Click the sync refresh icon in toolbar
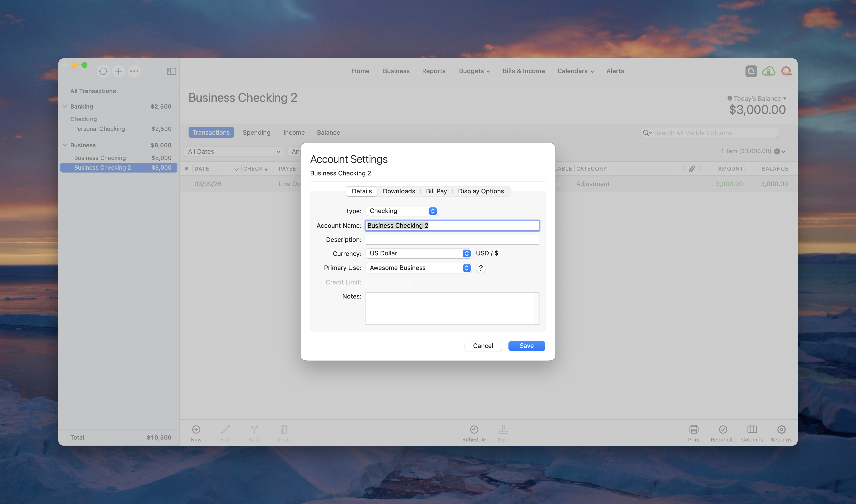 click(x=103, y=71)
